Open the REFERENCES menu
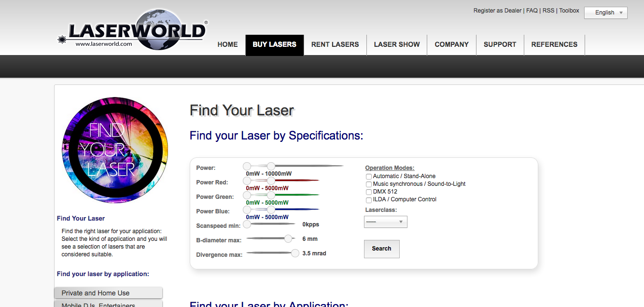The width and height of the screenshot is (644, 307). pos(554,44)
